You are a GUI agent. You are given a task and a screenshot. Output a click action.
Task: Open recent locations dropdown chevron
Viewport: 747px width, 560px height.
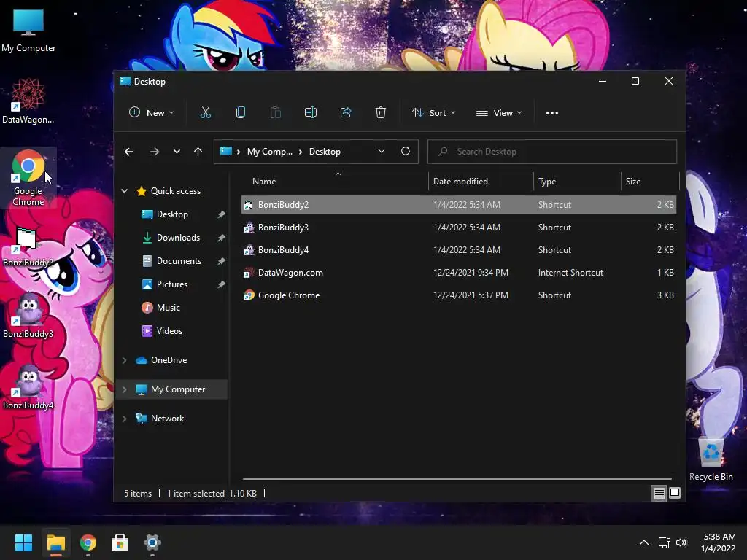(177, 152)
